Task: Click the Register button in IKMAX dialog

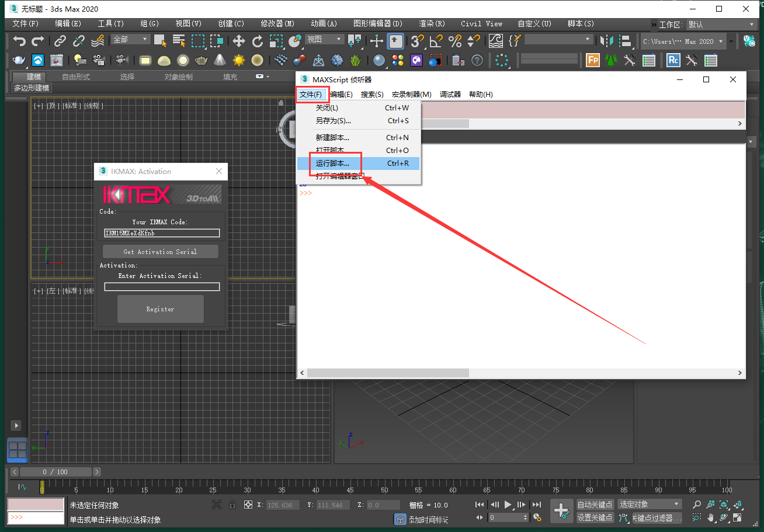Action: (x=161, y=309)
